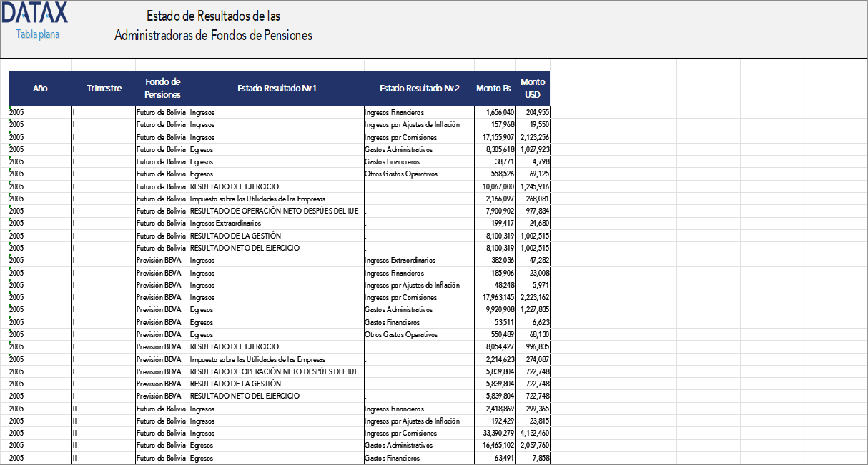Click the first Previsión BBVA cell
Viewport: 868px width, 465px height.
[159, 260]
